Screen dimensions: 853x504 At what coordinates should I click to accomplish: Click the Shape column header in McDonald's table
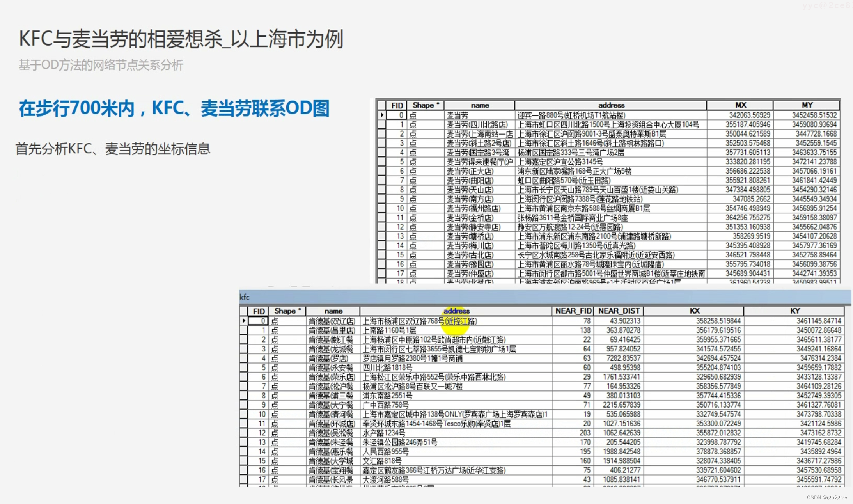click(x=426, y=105)
